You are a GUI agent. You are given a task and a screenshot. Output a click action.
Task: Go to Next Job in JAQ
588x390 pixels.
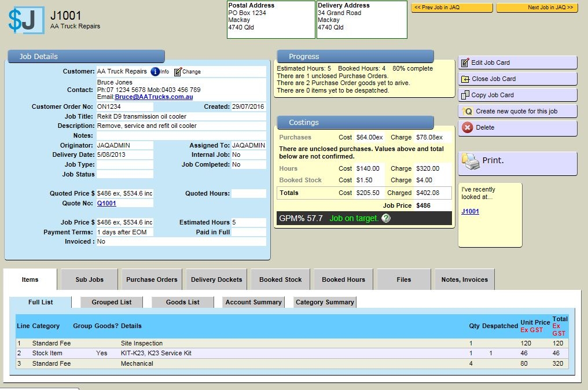click(x=537, y=8)
